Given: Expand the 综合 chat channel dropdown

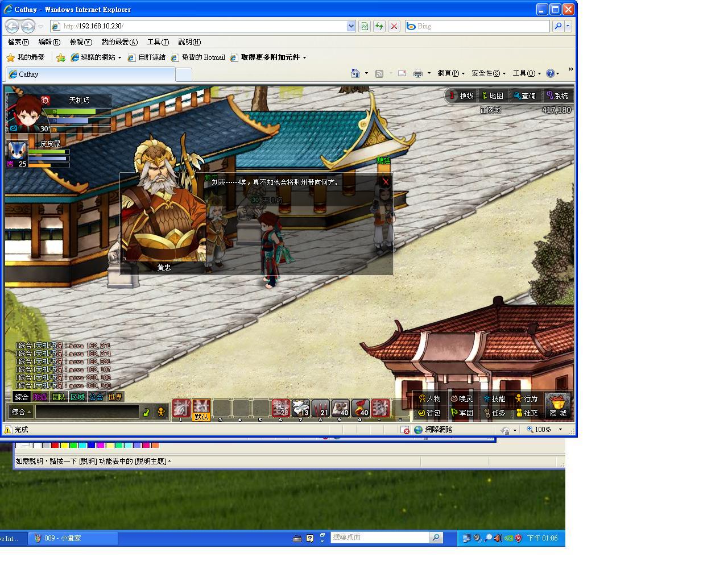Looking at the screenshot, I should [x=22, y=412].
